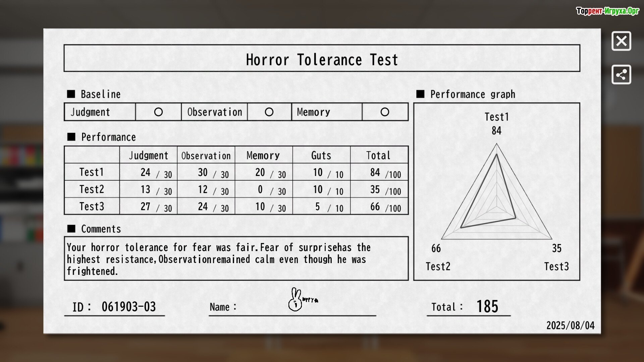
Task: Click the Comments text box
Action: (236, 259)
